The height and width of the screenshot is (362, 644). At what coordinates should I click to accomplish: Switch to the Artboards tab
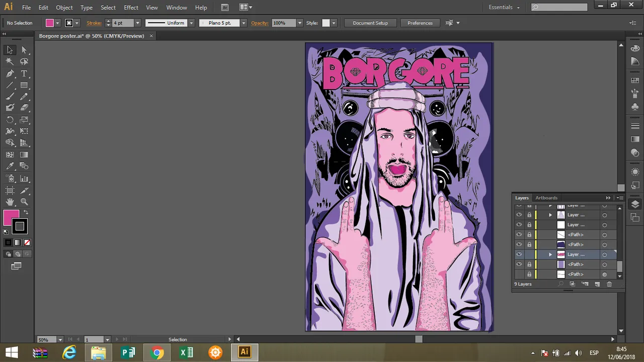pos(546,198)
